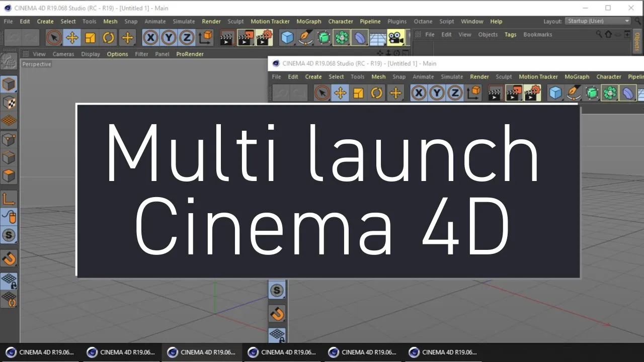Switch to Edges mode in left sidebar
This screenshot has width=644, height=362.
pyautogui.click(x=9, y=157)
